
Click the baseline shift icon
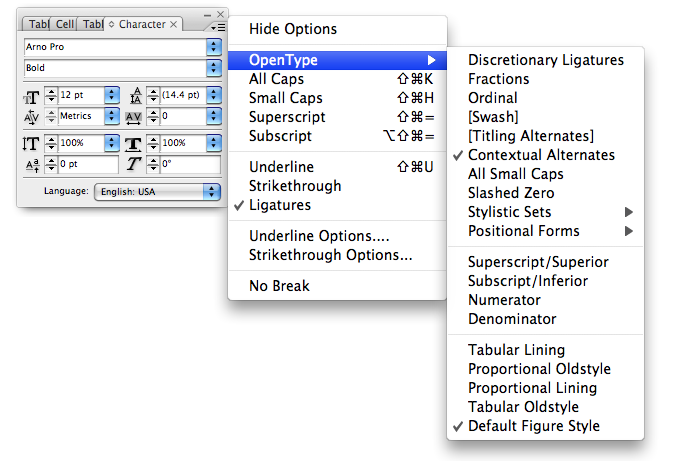click(32, 165)
